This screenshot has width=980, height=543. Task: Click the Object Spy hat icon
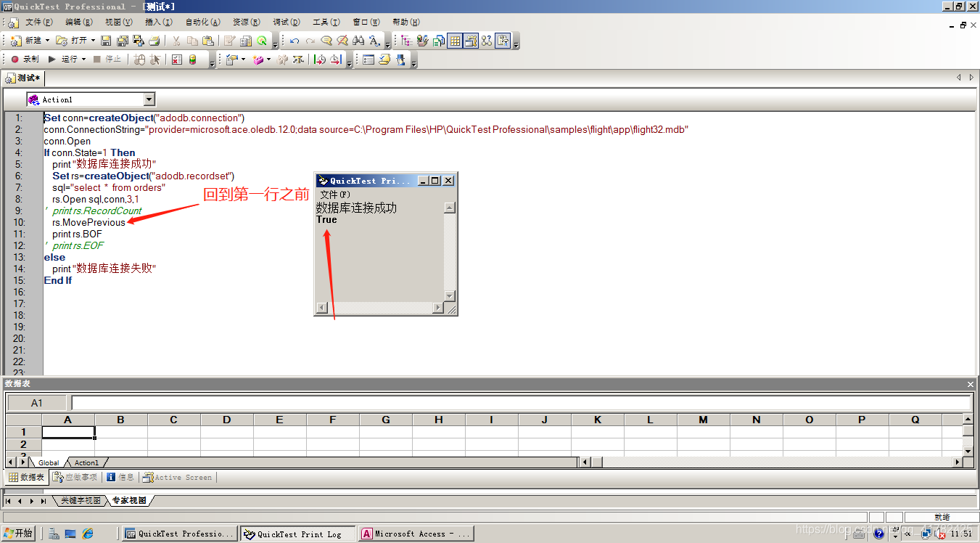401,60
